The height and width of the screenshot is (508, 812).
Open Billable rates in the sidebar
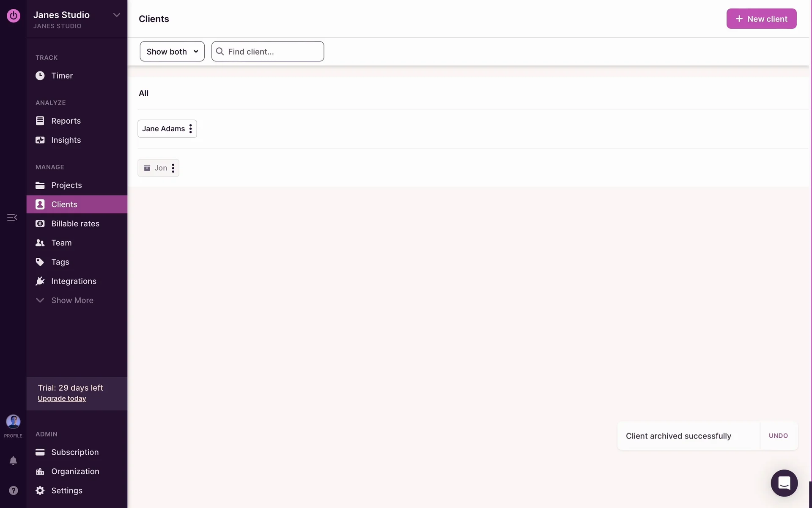75,224
